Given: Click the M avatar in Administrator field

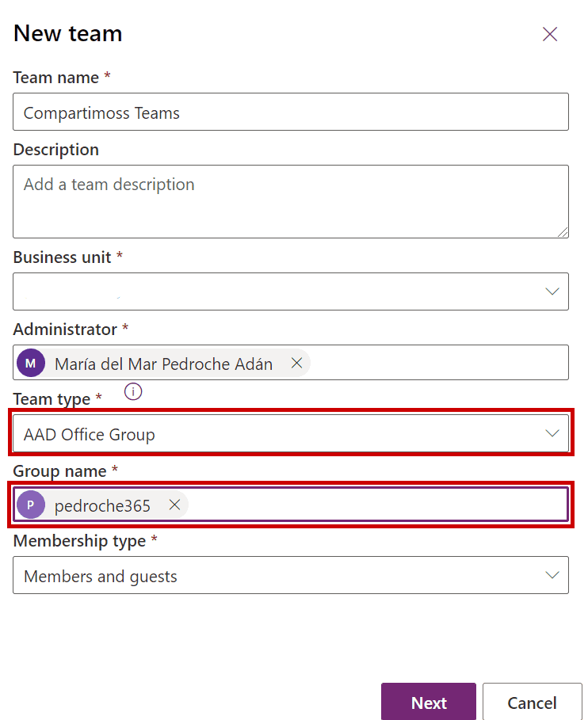Looking at the screenshot, I should click(x=31, y=363).
